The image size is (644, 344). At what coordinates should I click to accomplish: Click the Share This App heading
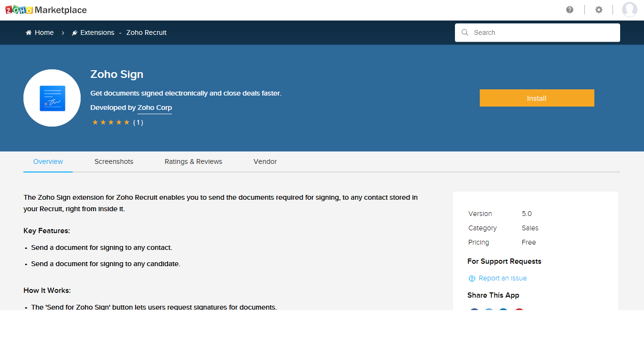tap(493, 295)
